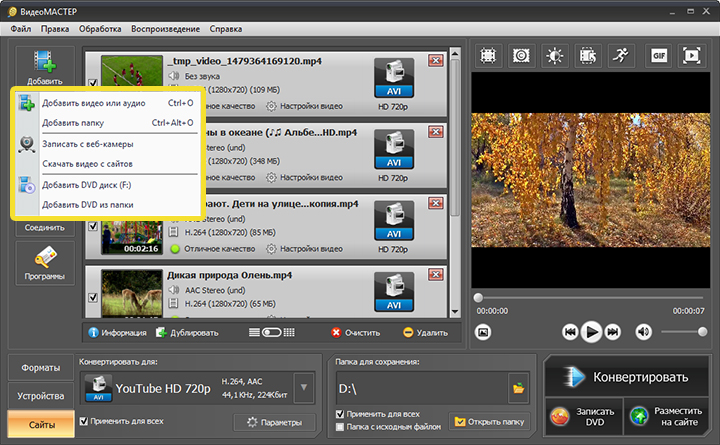
Task: Click the Параметры button
Action: point(275,422)
